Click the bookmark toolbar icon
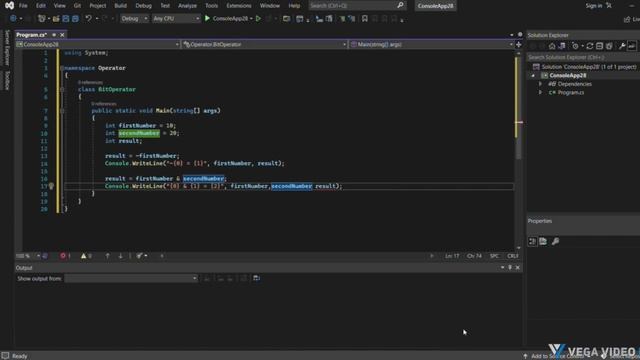The width and height of the screenshot is (640, 360). pos(364,18)
